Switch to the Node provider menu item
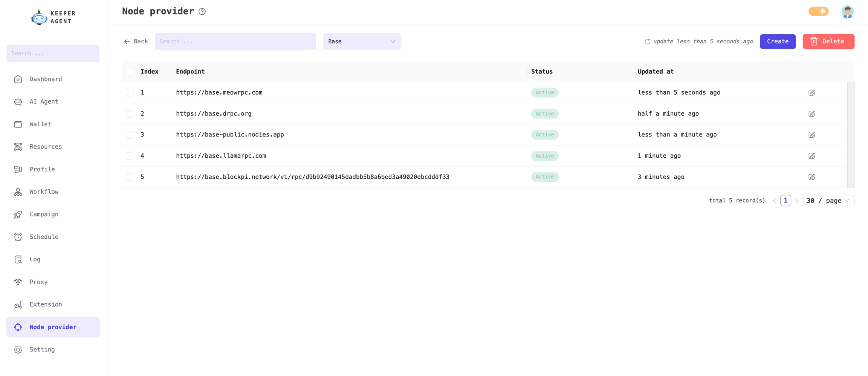This screenshot has height=376, width=868. (x=53, y=327)
